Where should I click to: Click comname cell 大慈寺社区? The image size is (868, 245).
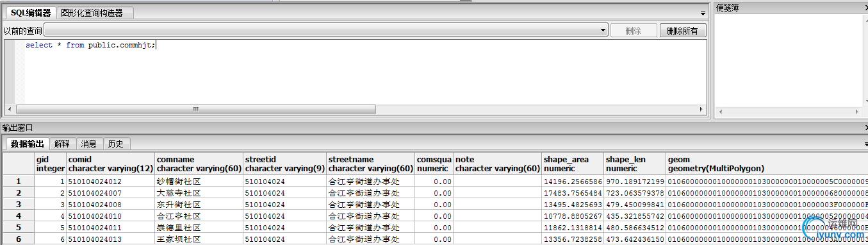pyautogui.click(x=199, y=192)
